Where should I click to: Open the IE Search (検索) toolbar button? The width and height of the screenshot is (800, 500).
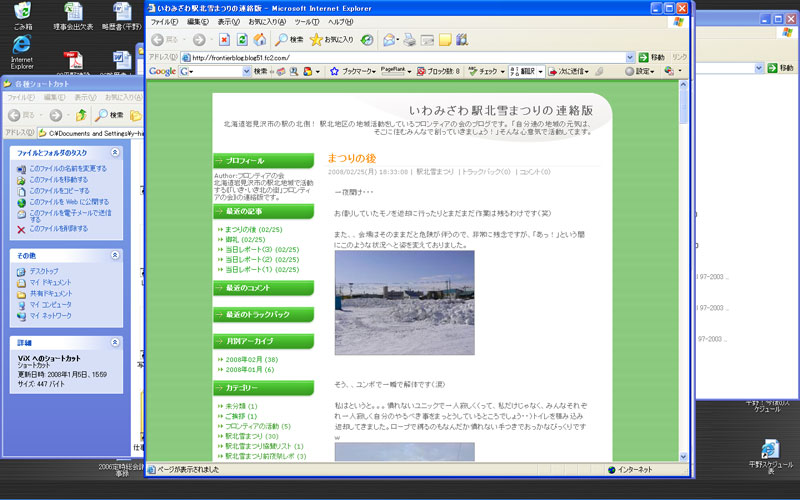tap(289, 39)
